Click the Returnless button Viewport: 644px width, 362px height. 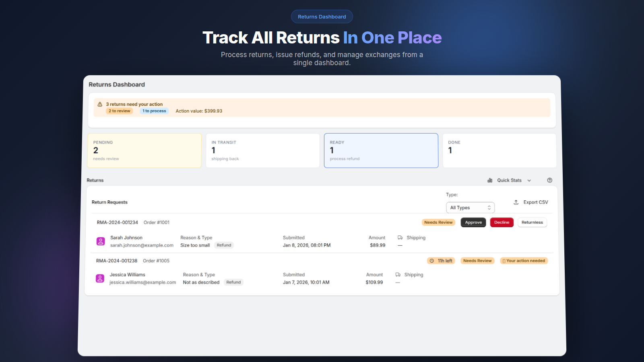point(532,222)
